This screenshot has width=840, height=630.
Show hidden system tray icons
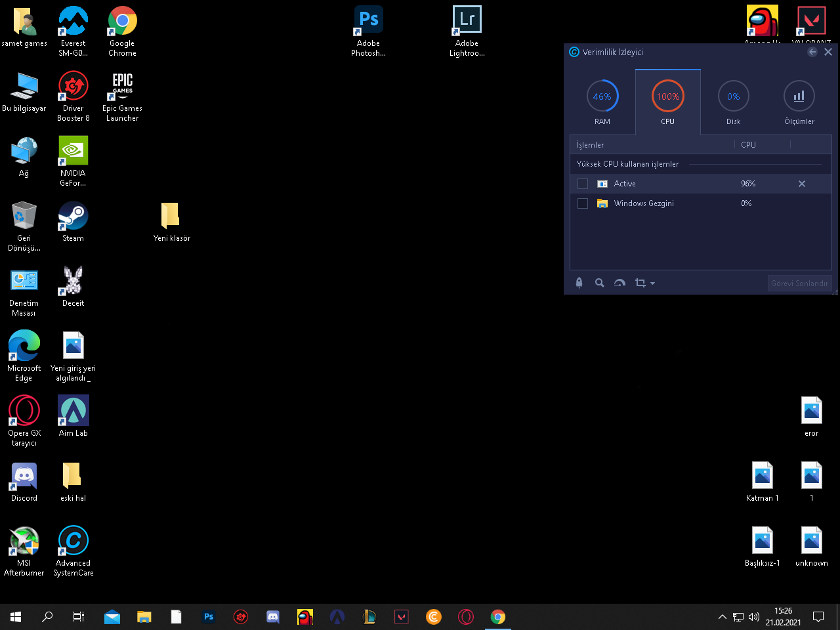point(722,617)
